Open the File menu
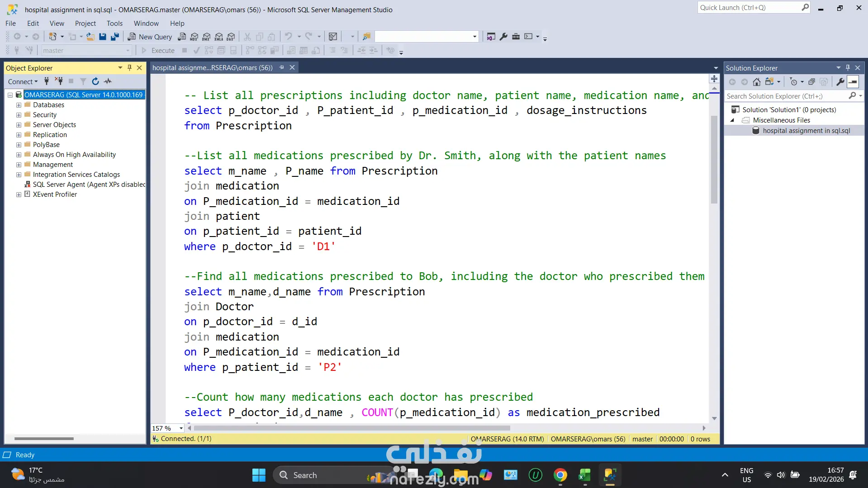This screenshot has width=868, height=488. 10,23
